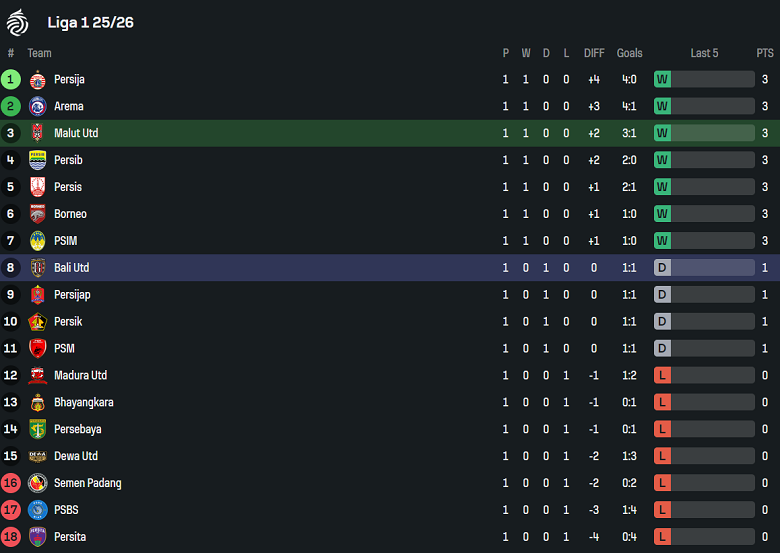Click the Arema team badge
Viewport: 780px width, 553px height.
[x=38, y=107]
